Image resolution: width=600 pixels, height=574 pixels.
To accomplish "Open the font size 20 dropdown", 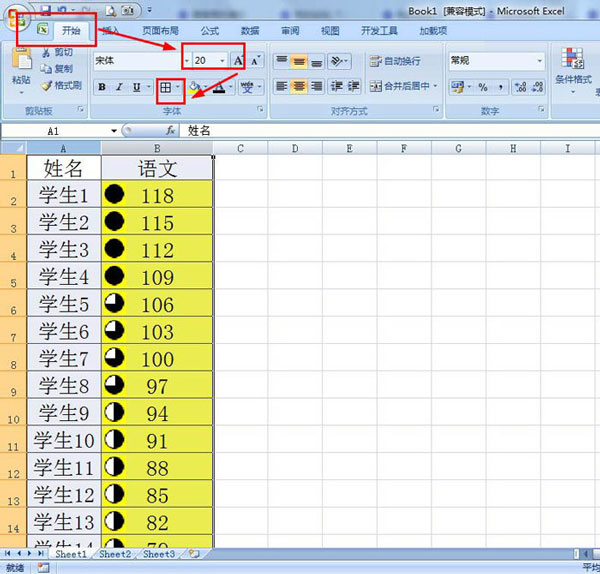I will coord(222,61).
